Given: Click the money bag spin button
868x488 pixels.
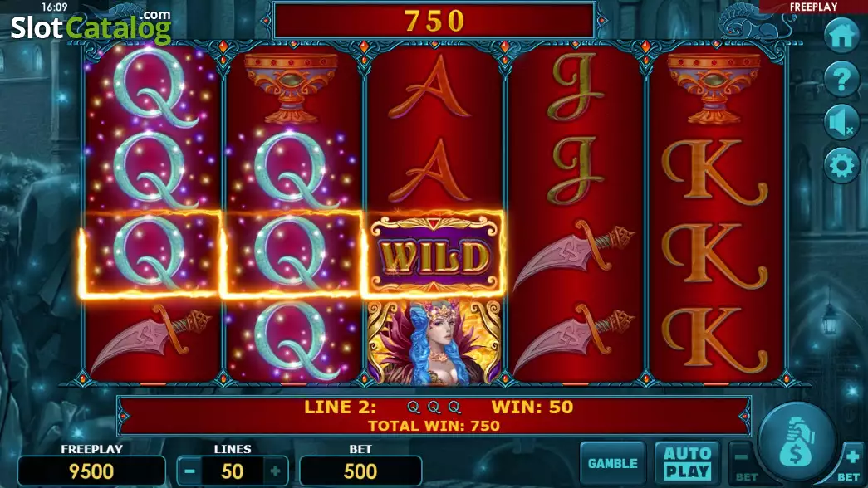Looking at the screenshot, I should (797, 442).
